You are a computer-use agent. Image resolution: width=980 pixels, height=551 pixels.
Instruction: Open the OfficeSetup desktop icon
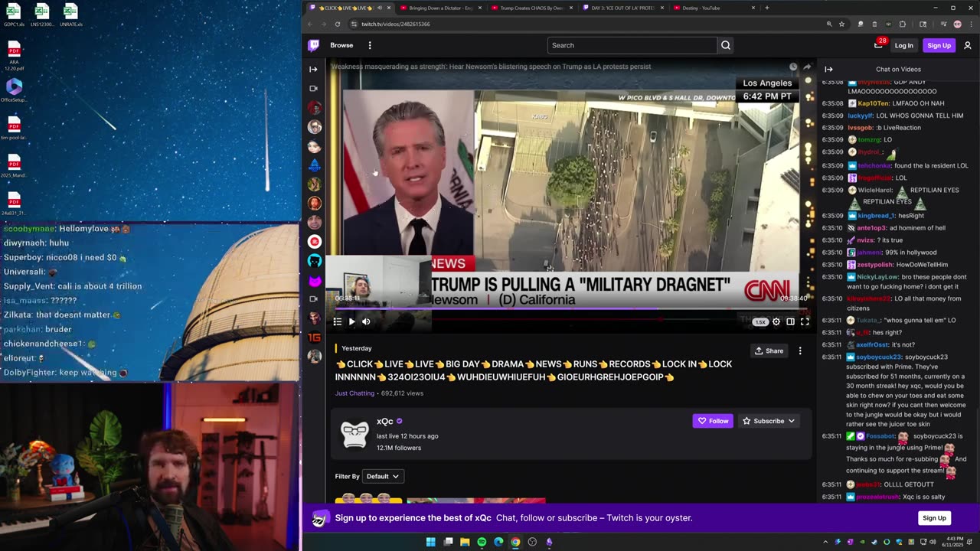[14, 90]
